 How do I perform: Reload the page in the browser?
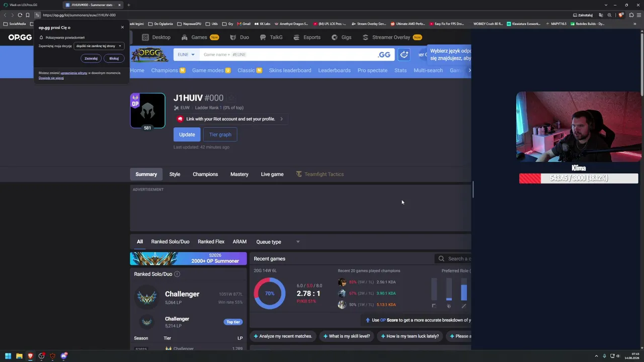20,15
